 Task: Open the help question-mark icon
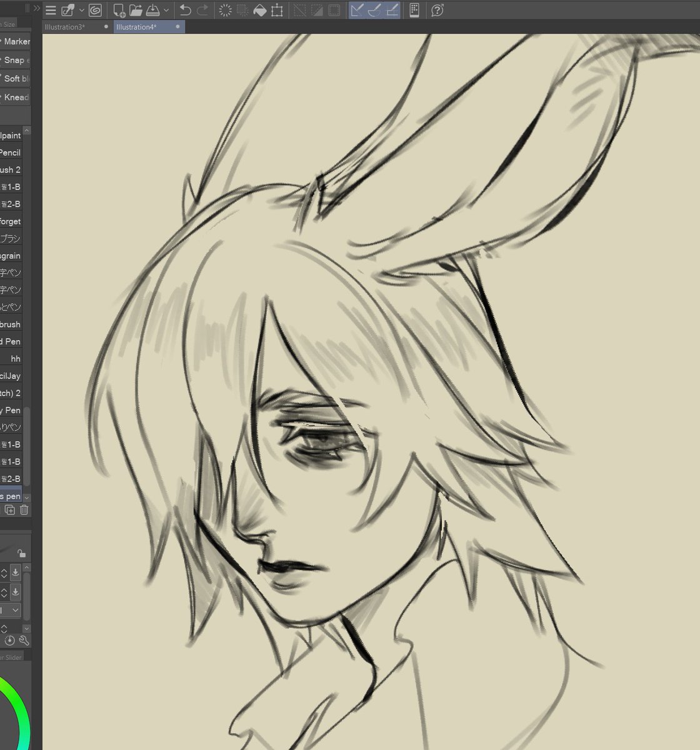click(x=437, y=10)
